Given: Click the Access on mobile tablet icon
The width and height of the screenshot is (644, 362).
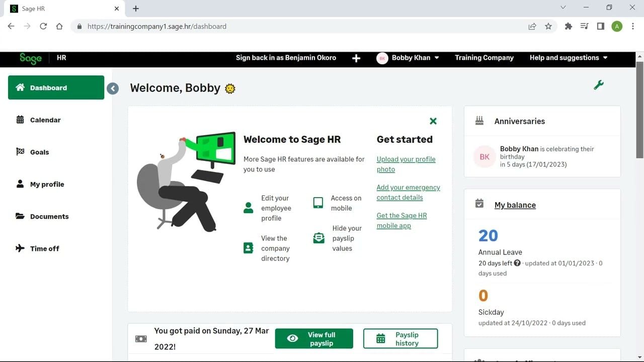Looking at the screenshot, I should (318, 203).
